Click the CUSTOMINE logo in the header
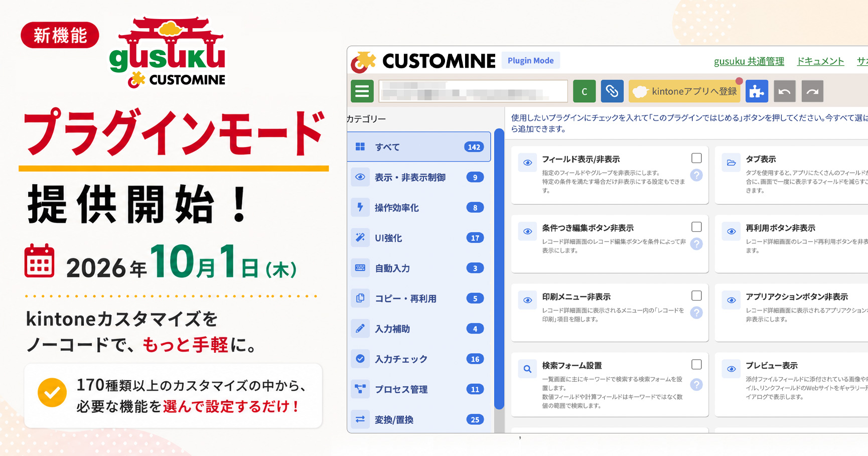This screenshot has height=456, width=868. (x=423, y=61)
